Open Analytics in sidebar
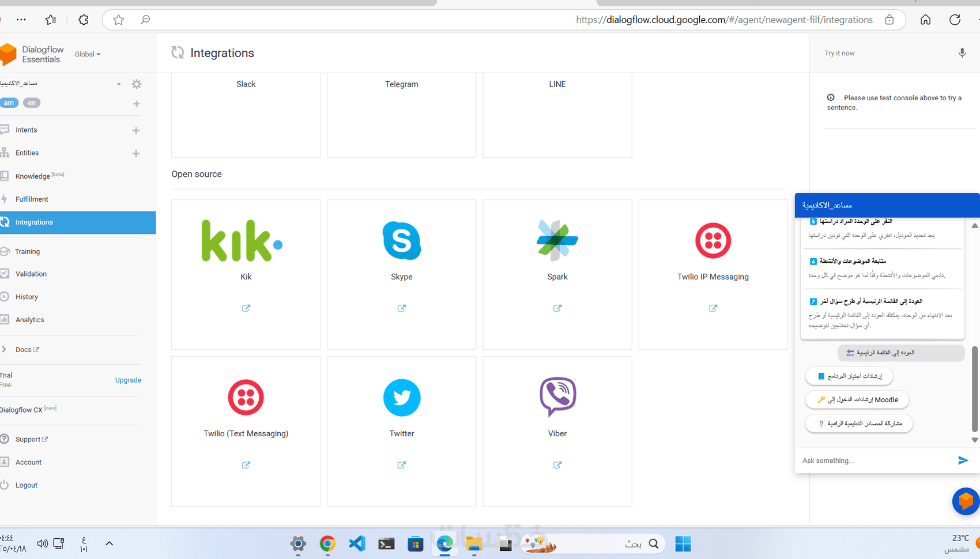This screenshot has height=559, width=980. point(29,320)
